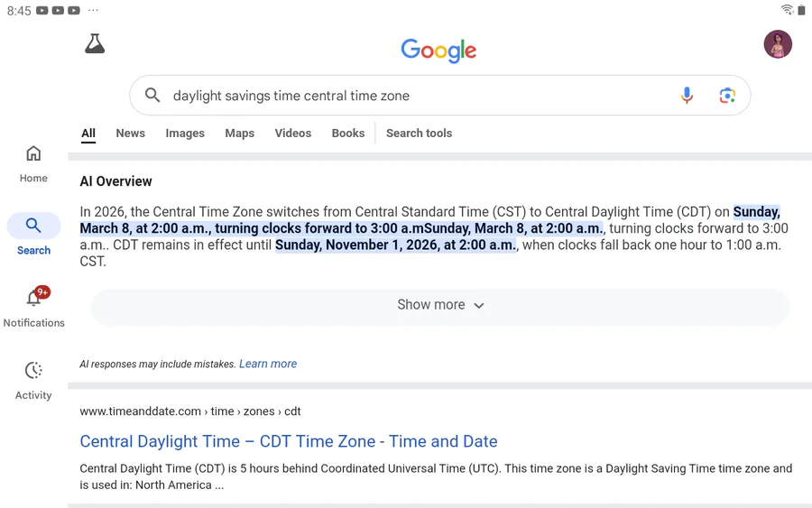The height and width of the screenshot is (508, 812).
Task: Click the Learn more link
Action: (268, 364)
